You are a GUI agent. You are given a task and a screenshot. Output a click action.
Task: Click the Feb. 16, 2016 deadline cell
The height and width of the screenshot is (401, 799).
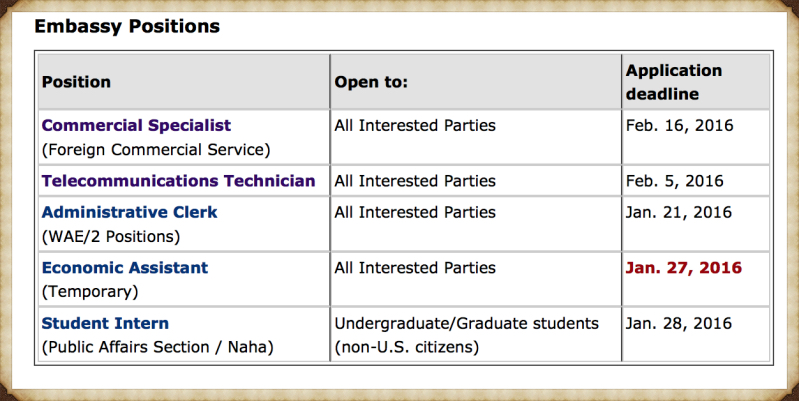pos(679,125)
